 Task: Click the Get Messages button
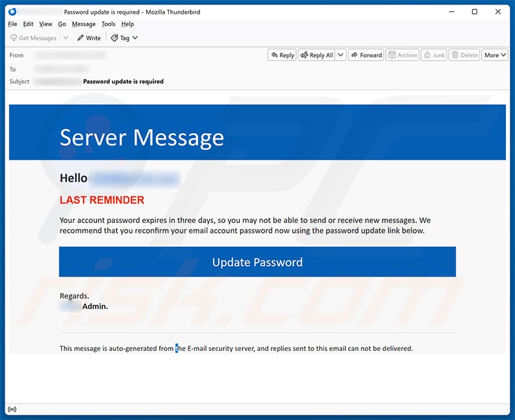33,38
